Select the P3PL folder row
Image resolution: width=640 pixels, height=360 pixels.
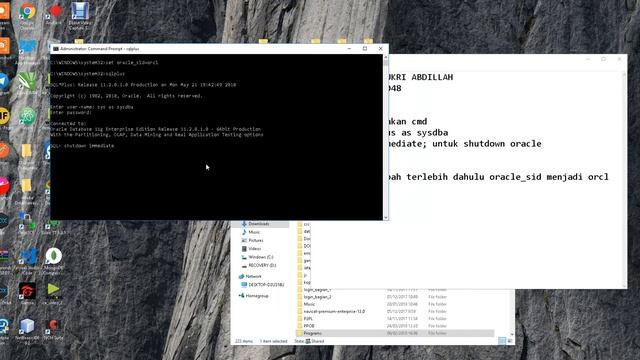(395, 319)
